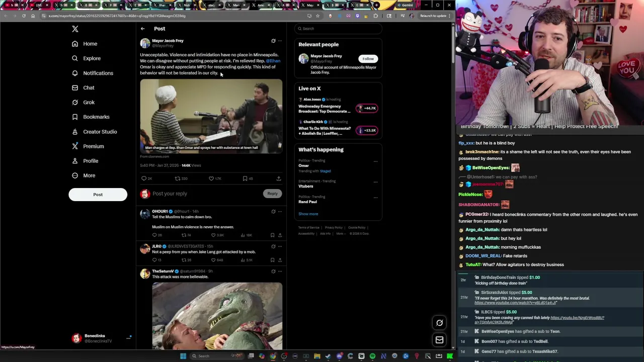The image size is (644, 362).
Task: Open Creator Studio in sidebar
Action: pyautogui.click(x=94, y=132)
